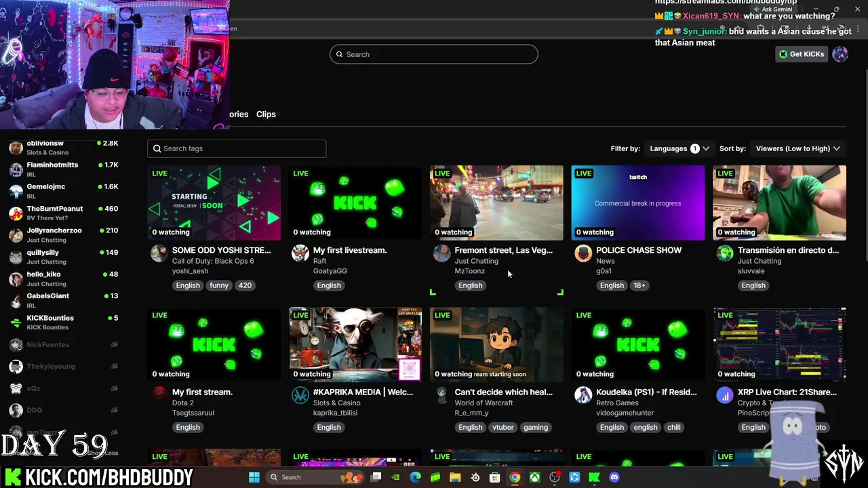
Task: Open TheBurntPeanut avatar in the sidebar
Action: [x=16, y=213]
